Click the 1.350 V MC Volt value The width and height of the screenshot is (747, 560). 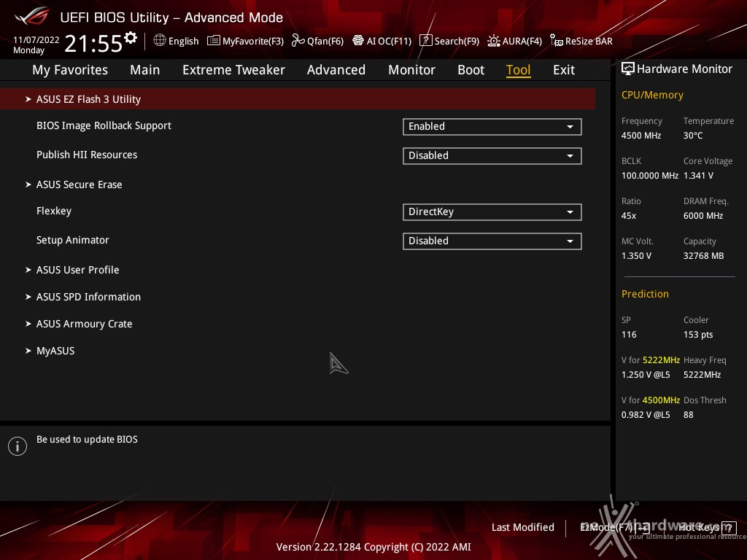click(636, 256)
